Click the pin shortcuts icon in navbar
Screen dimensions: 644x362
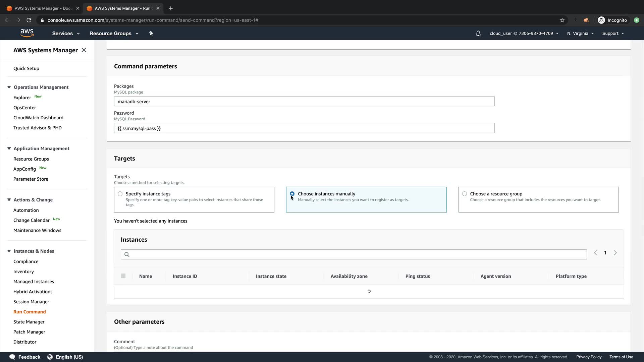(151, 33)
